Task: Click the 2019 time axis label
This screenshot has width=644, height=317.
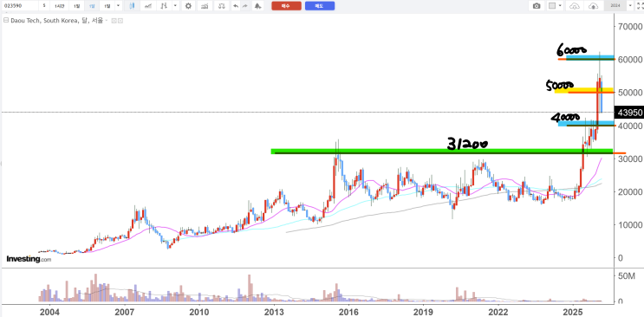Action: (423, 311)
